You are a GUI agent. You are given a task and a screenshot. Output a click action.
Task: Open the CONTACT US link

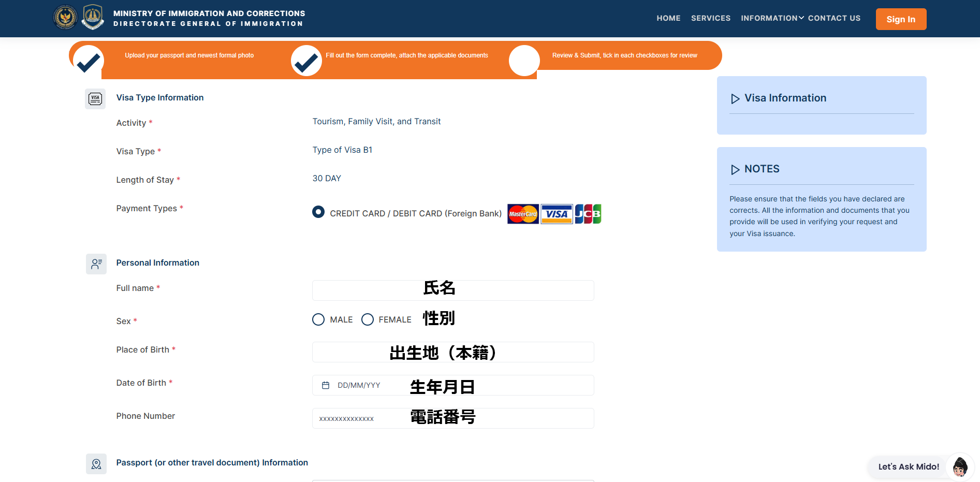point(834,18)
